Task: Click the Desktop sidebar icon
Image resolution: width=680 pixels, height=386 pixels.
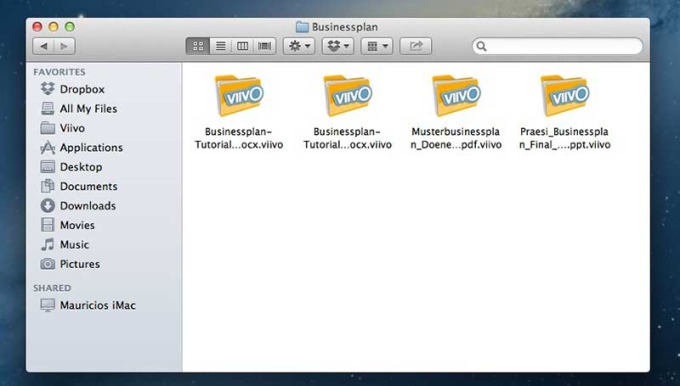Action: click(48, 167)
